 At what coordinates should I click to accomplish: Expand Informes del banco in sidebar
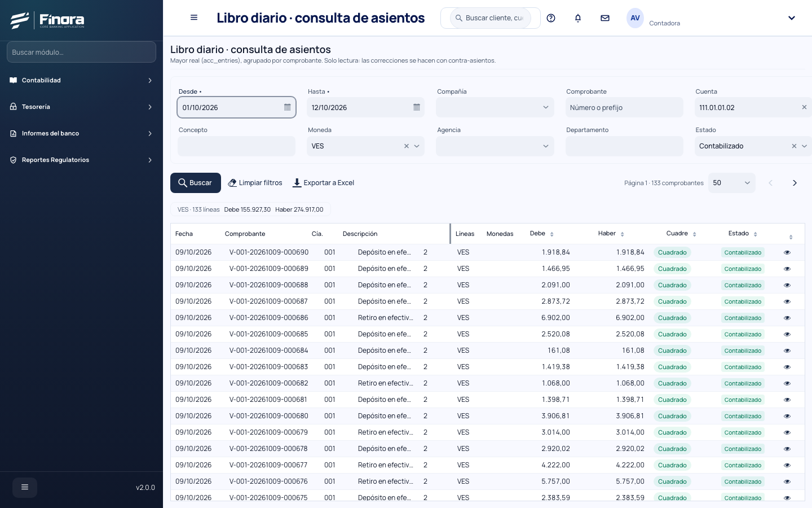click(x=81, y=133)
